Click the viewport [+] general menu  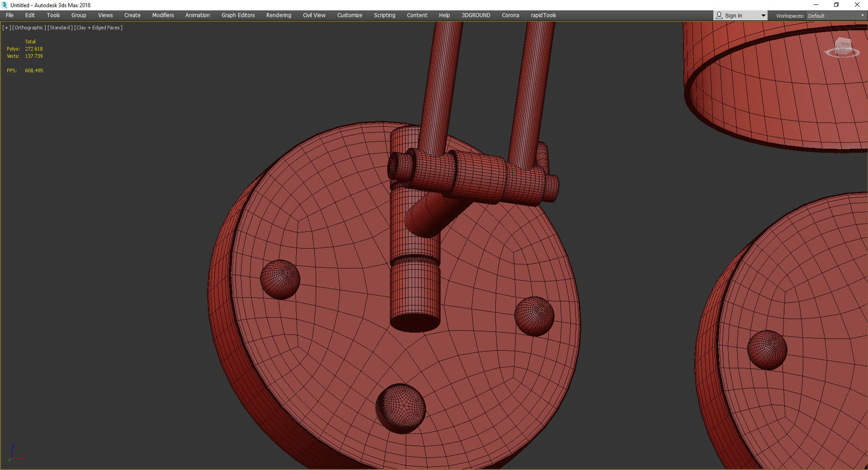[6, 28]
